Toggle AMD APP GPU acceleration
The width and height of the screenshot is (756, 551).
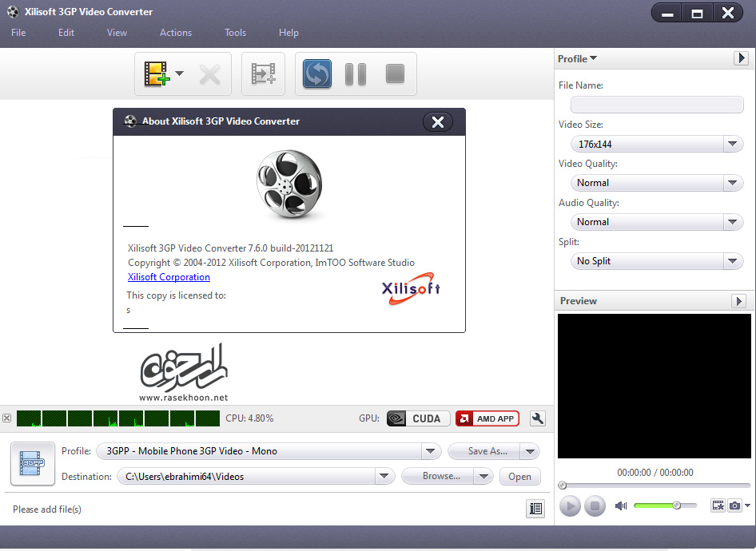pyautogui.click(x=487, y=418)
